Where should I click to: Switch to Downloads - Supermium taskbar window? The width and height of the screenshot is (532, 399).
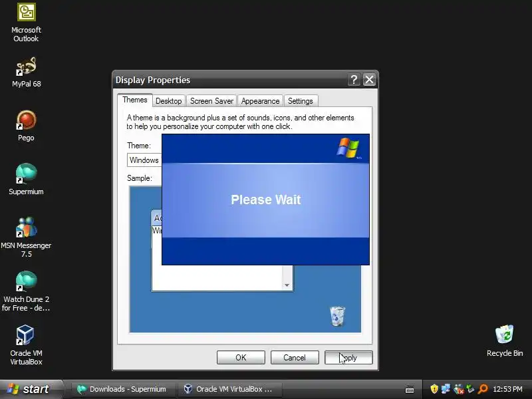click(122, 389)
